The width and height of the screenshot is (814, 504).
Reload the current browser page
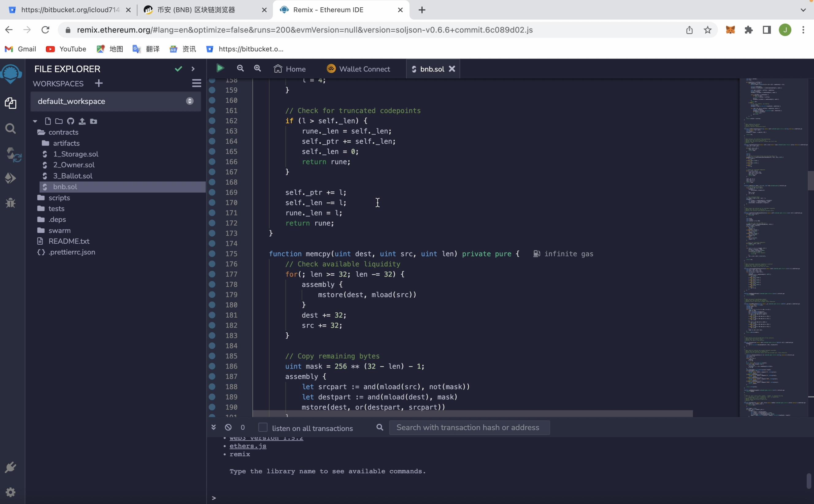[45, 30]
